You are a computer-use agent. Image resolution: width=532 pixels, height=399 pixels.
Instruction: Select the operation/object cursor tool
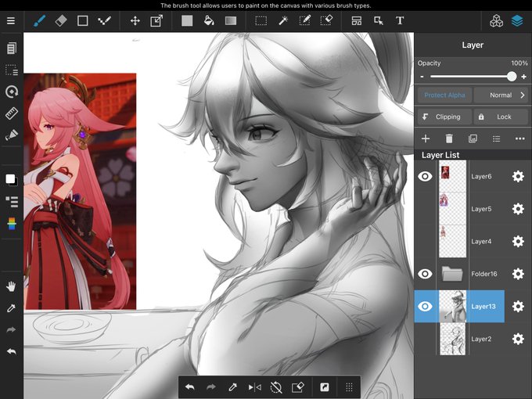(379, 20)
